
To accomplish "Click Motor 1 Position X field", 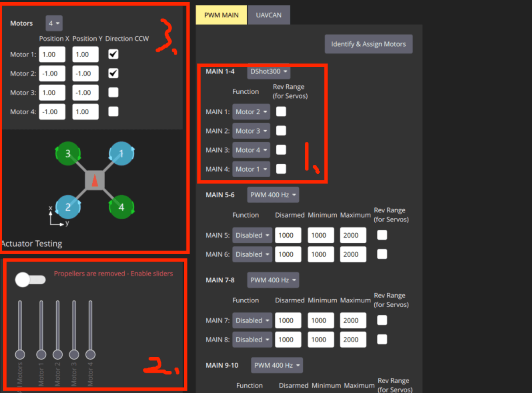I will [x=52, y=55].
